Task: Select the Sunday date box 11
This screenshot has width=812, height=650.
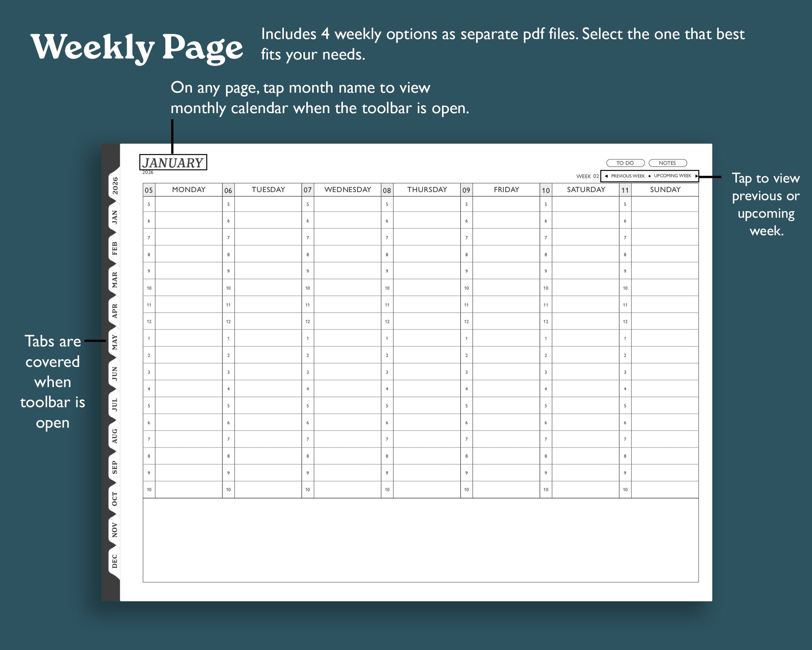Action: click(x=625, y=190)
